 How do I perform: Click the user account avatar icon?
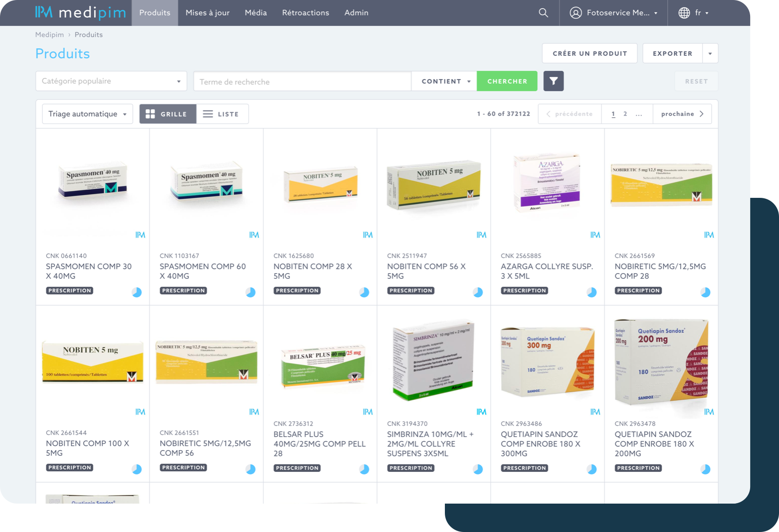575,13
